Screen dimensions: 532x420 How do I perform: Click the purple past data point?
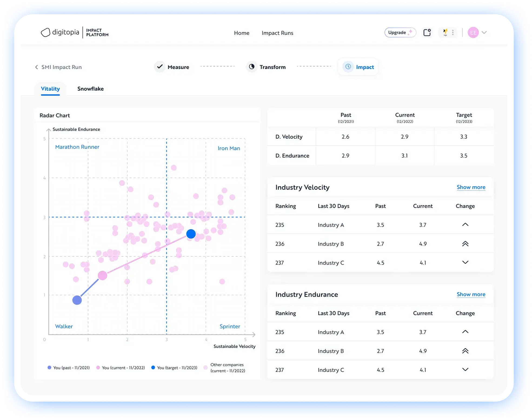pos(77,300)
